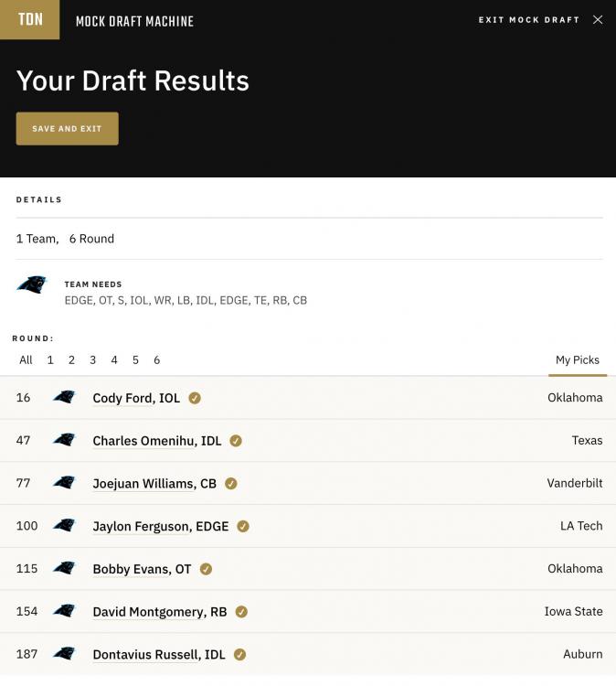Click the Save and Exit button
The height and width of the screenshot is (686, 616).
[x=68, y=129]
